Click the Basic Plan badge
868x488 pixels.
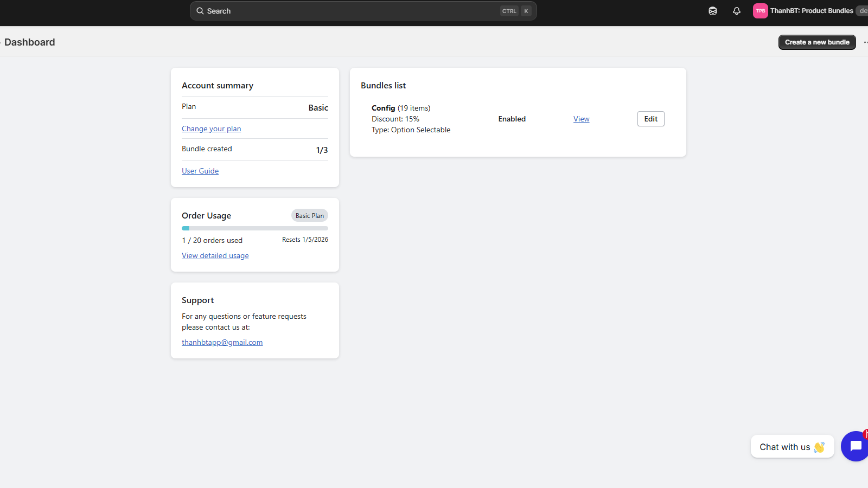pyautogui.click(x=310, y=215)
